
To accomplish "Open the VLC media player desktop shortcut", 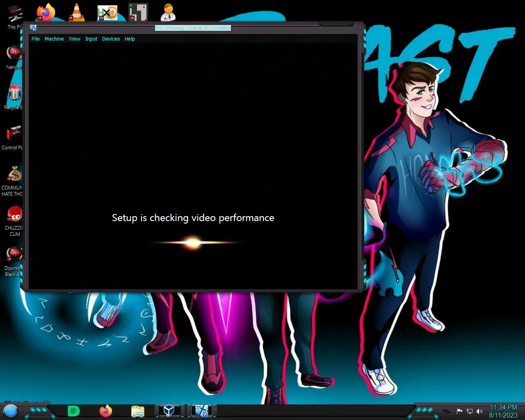I will point(76,12).
